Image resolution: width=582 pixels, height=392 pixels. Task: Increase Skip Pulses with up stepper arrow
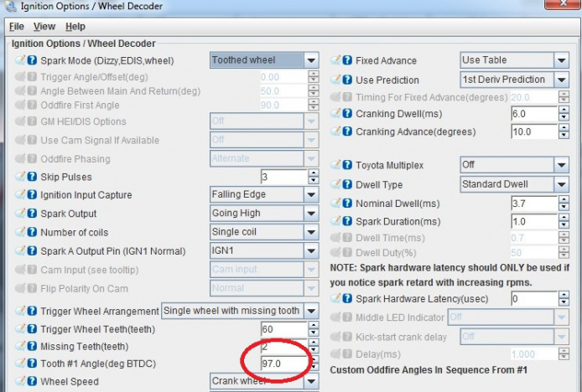[x=314, y=173]
